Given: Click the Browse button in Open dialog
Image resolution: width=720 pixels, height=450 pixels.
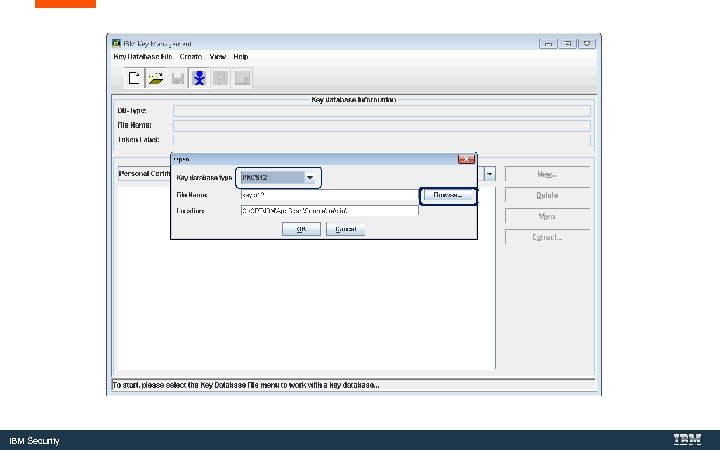Looking at the screenshot, I should 448,195.
